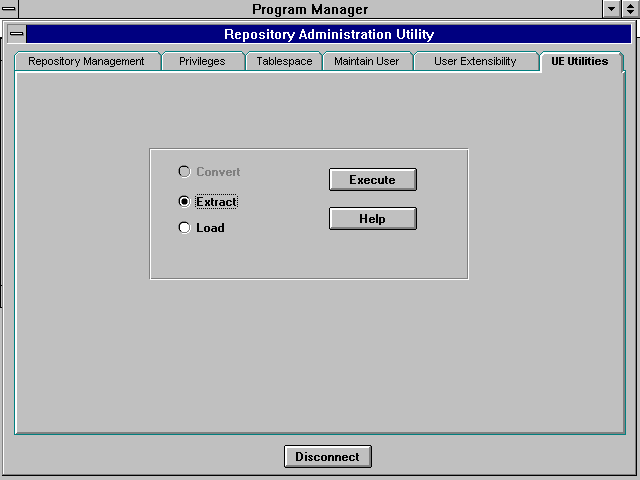Open the Program Manager control menu box

8,9
